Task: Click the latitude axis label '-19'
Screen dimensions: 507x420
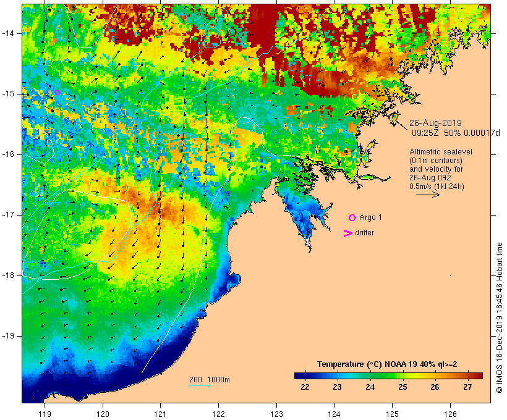Action: (x=8, y=336)
